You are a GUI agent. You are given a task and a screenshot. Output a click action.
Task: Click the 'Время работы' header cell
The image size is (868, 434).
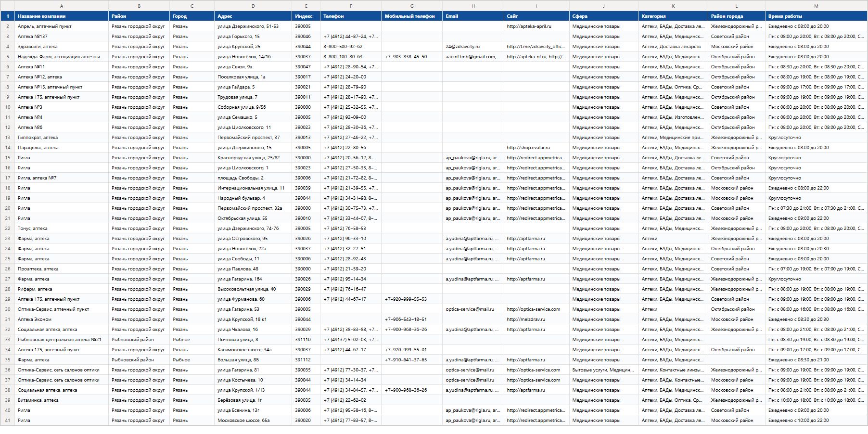(x=816, y=16)
